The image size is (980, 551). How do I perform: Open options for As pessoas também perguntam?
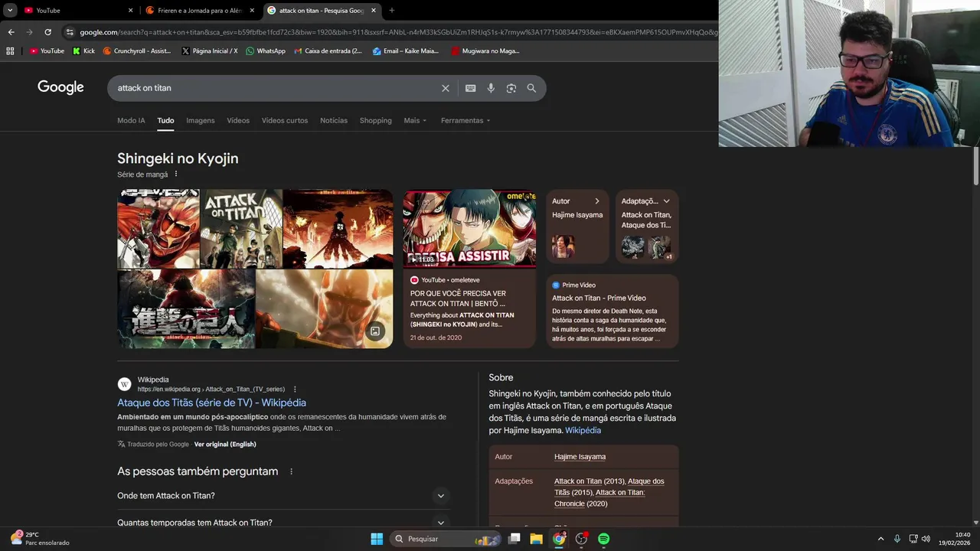coord(291,471)
